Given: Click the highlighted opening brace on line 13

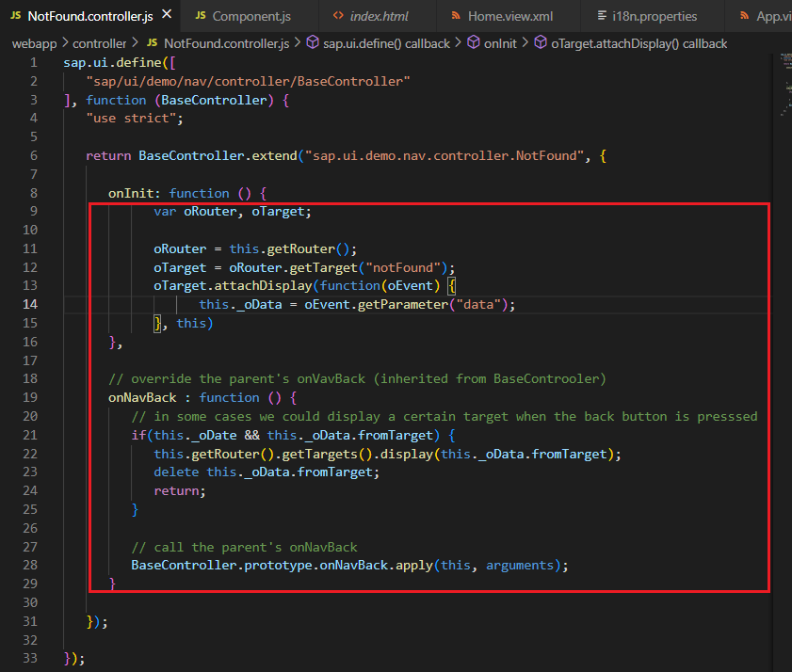Looking at the screenshot, I should point(452,286).
